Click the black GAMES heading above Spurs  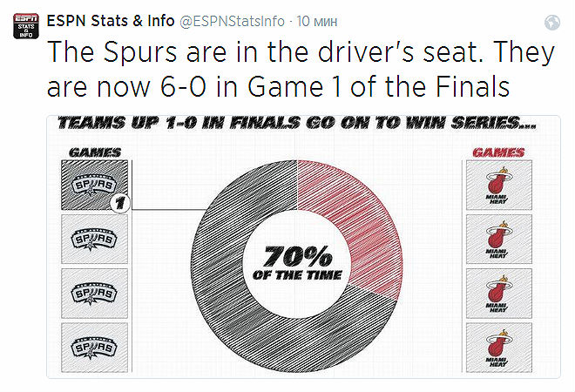(x=95, y=152)
